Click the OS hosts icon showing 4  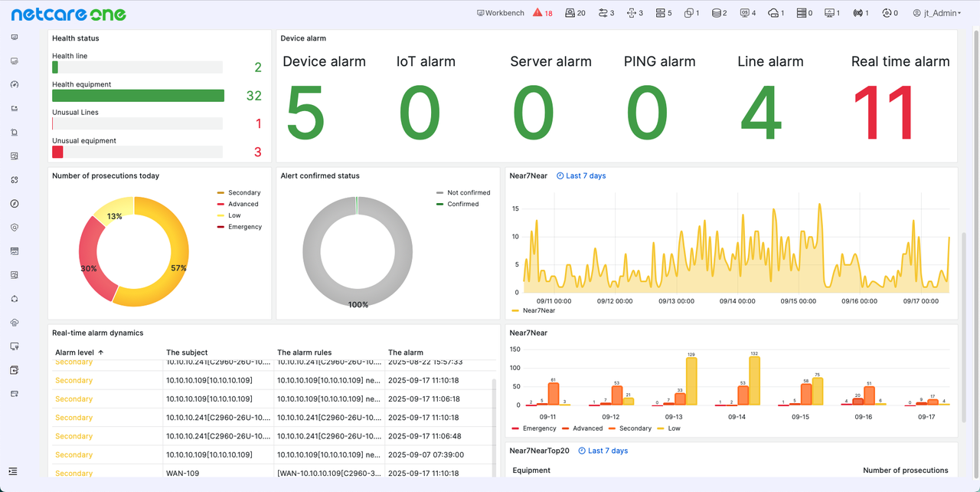747,13
